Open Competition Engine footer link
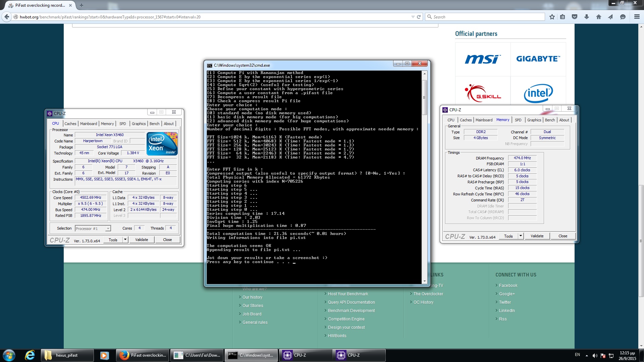Viewport: 644px width, 362px height. click(x=346, y=319)
